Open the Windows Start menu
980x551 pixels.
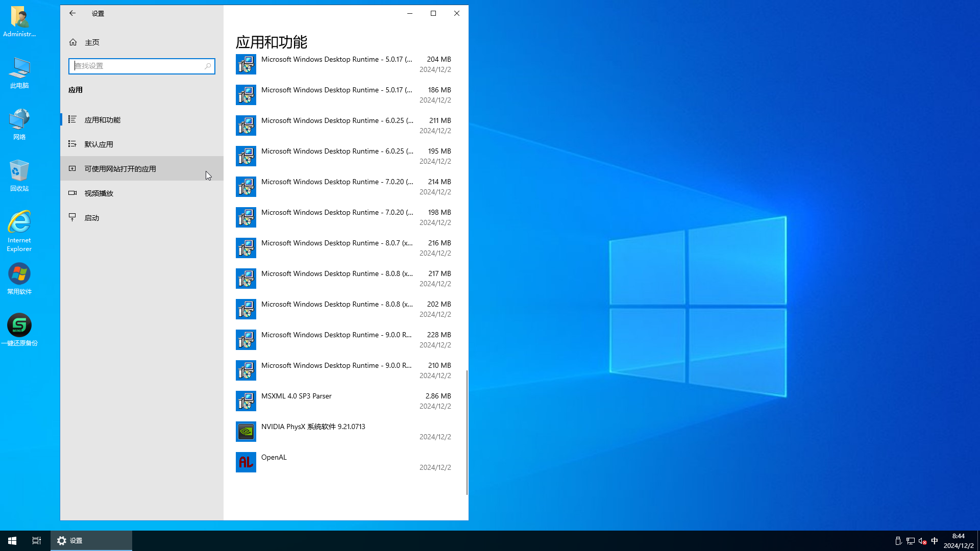[12, 541]
